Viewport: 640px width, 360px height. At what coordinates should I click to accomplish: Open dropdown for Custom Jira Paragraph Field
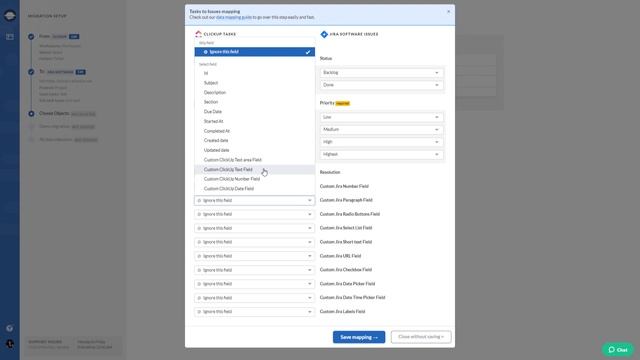[255, 200]
